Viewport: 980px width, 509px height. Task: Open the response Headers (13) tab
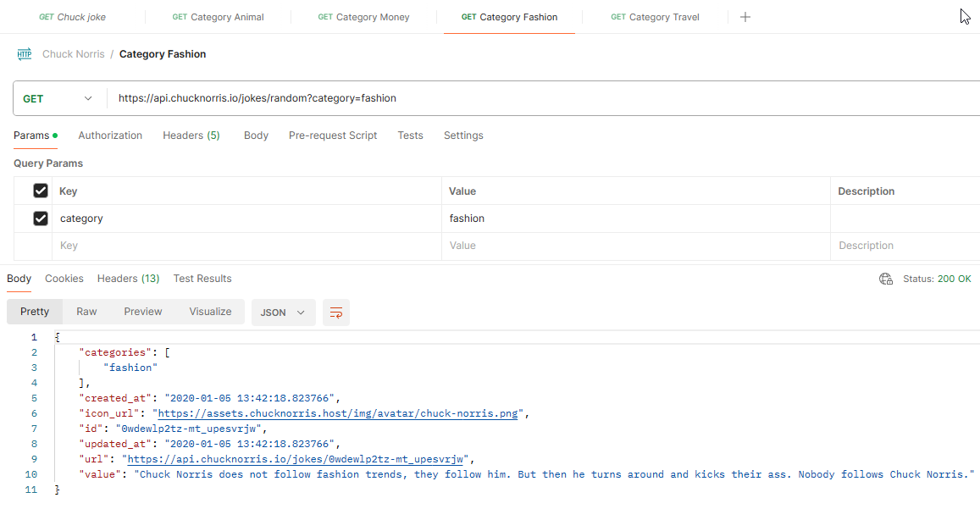coord(128,279)
